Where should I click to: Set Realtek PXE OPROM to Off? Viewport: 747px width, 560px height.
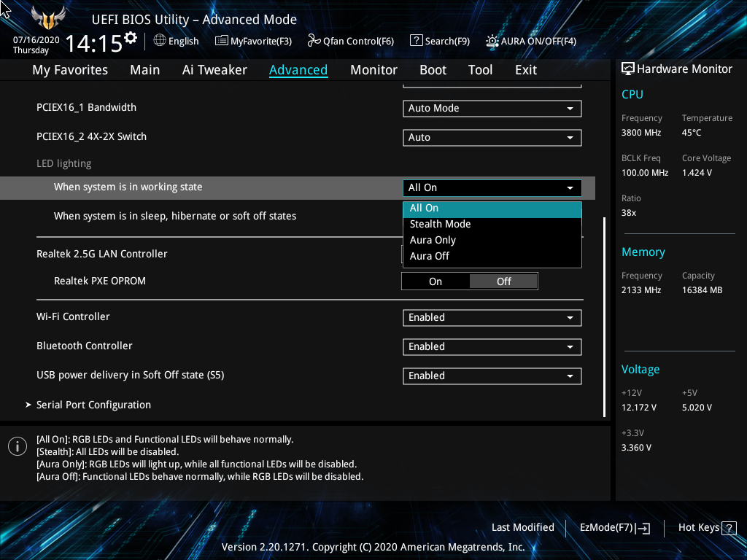tap(503, 281)
